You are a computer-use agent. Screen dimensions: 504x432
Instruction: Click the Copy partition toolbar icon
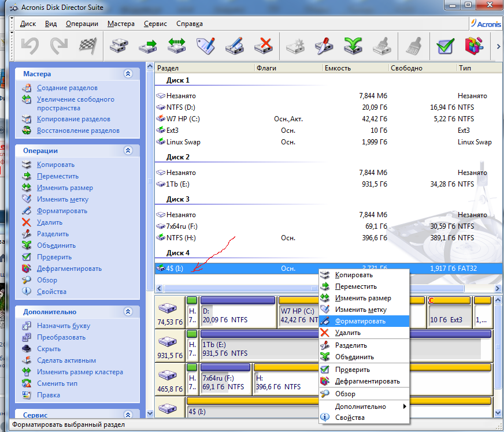(x=118, y=46)
